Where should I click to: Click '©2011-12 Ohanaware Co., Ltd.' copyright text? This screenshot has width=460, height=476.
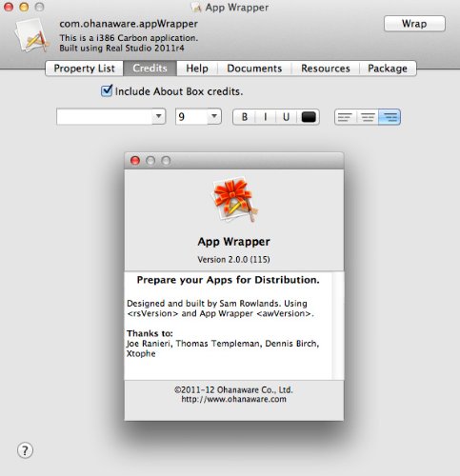[233, 389]
